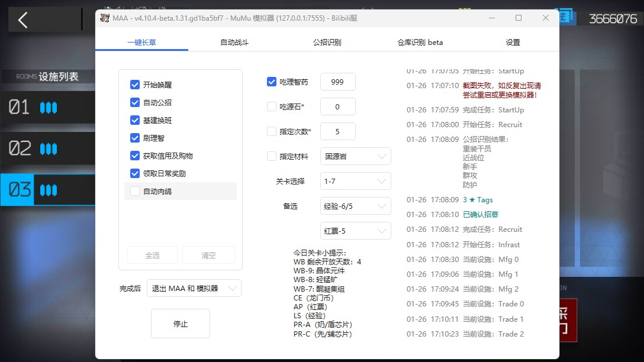The width and height of the screenshot is (644, 362).
Task: Click log line 开始任务: Recruit
Action: click(x=492, y=124)
